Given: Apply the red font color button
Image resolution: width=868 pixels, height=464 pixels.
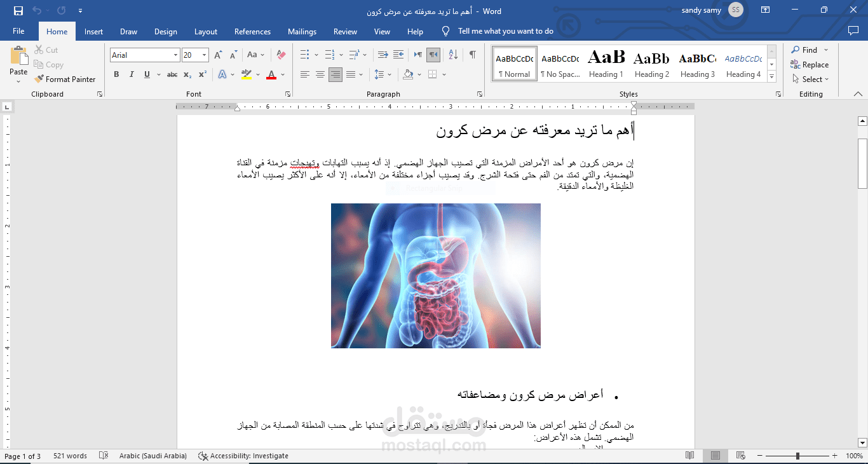Looking at the screenshot, I should coord(271,74).
